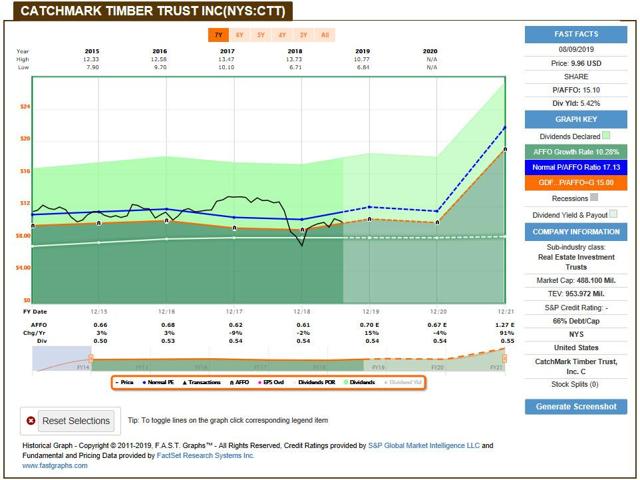640x480 pixels.
Task: Click the Stock Splits (0) text
Action: (x=575, y=384)
